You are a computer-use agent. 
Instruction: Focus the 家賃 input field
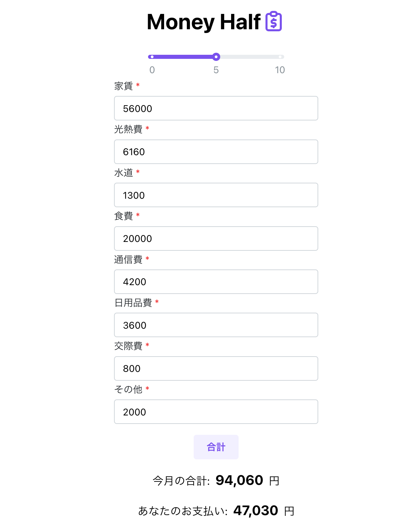coord(216,109)
